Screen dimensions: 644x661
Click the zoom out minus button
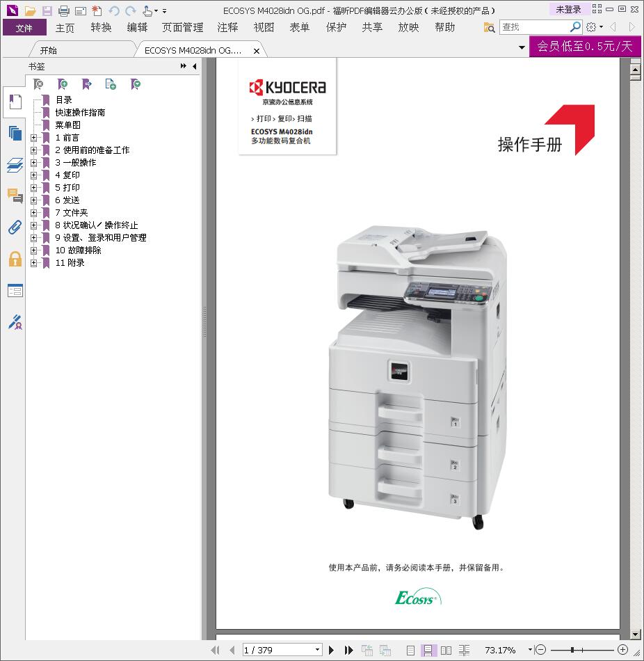click(x=540, y=650)
